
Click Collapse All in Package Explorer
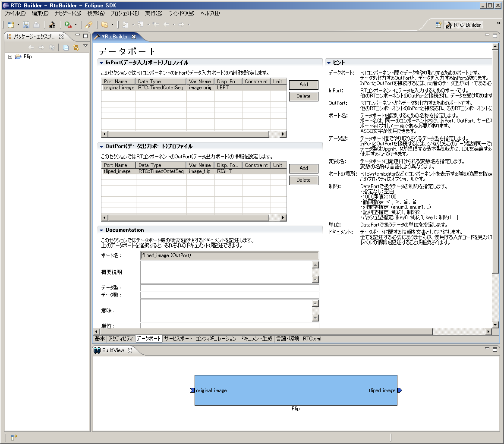pos(65,47)
